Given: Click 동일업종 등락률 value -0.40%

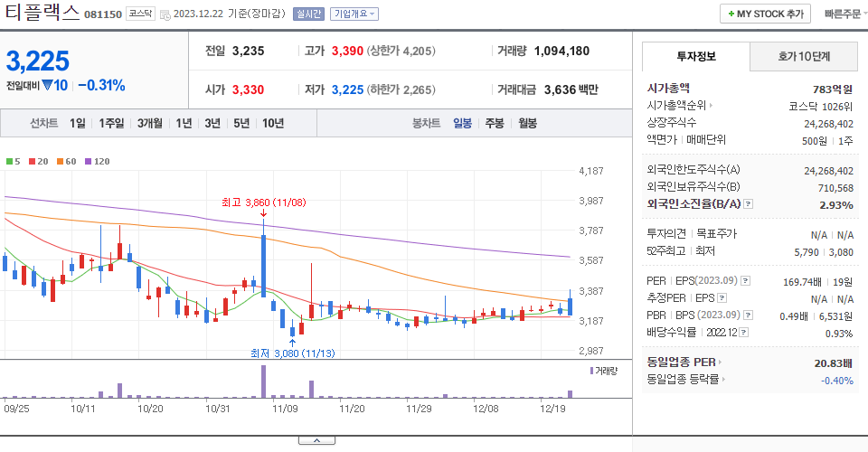Looking at the screenshot, I should pos(836,381).
